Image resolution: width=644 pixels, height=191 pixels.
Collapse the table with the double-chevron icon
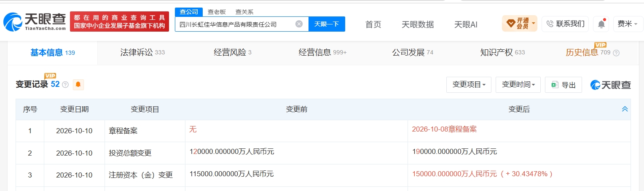[x=625, y=109]
